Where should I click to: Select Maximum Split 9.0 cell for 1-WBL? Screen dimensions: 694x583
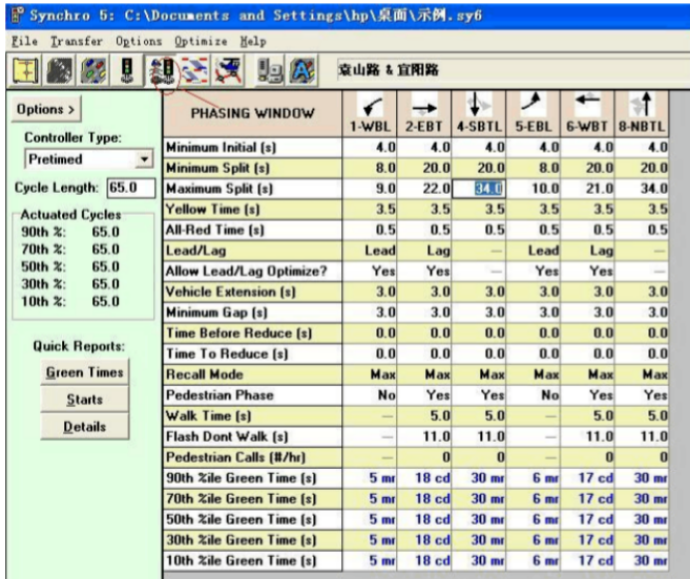click(370, 189)
